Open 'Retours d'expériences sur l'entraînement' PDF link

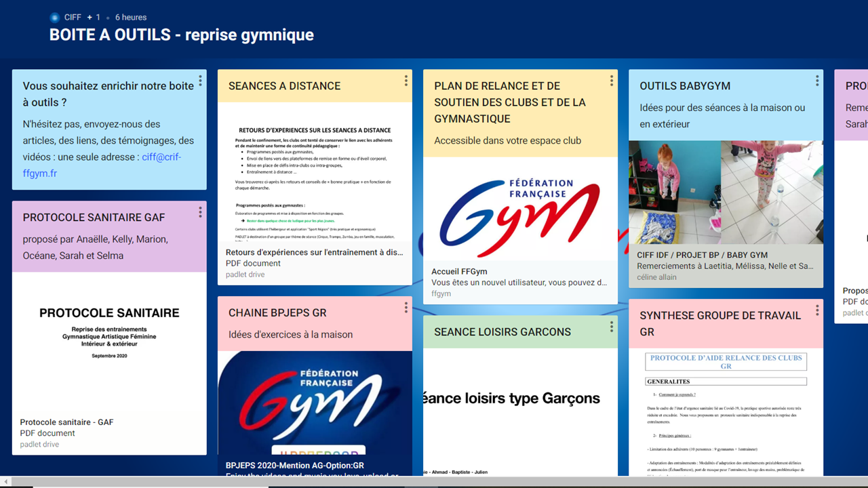[x=315, y=252]
